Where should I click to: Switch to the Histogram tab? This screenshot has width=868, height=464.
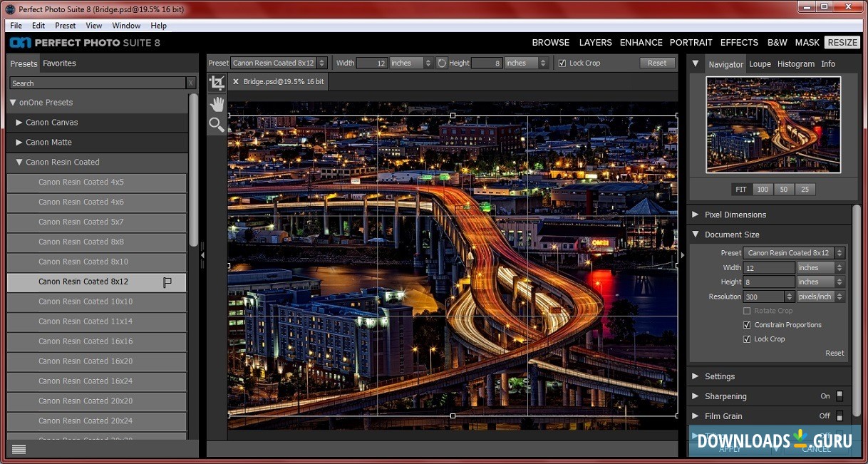795,64
